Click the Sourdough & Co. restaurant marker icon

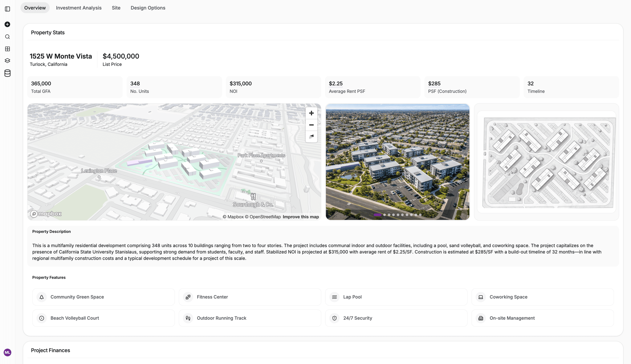pos(253,197)
